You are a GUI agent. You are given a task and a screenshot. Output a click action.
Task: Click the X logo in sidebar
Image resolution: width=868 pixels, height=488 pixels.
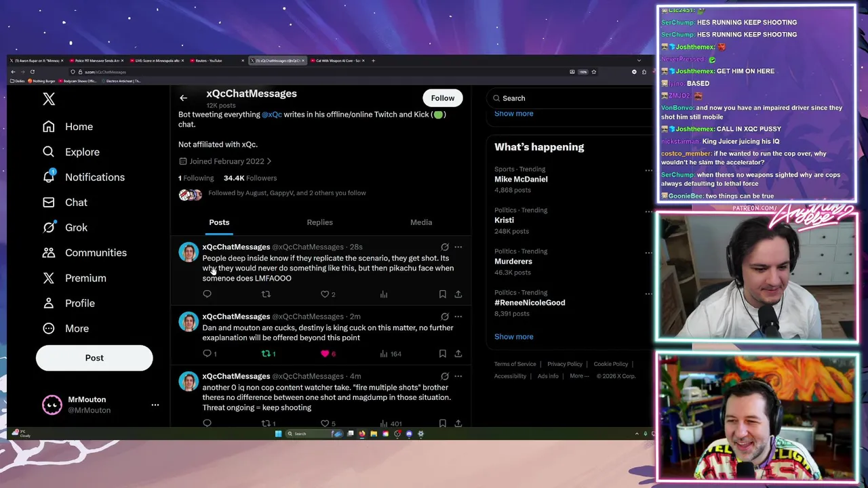pyautogui.click(x=49, y=99)
